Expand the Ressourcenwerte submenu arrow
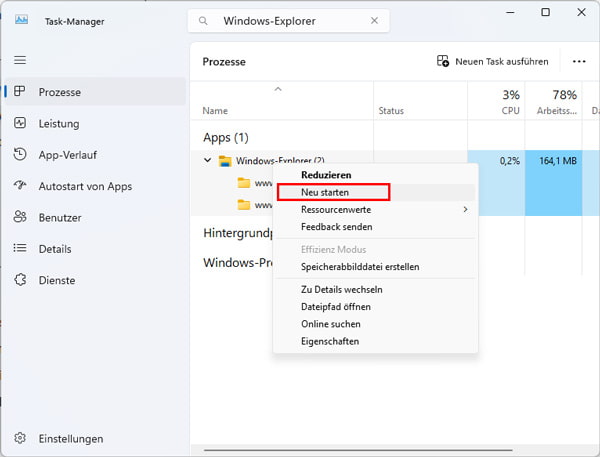The width and height of the screenshot is (600, 457). coord(465,209)
